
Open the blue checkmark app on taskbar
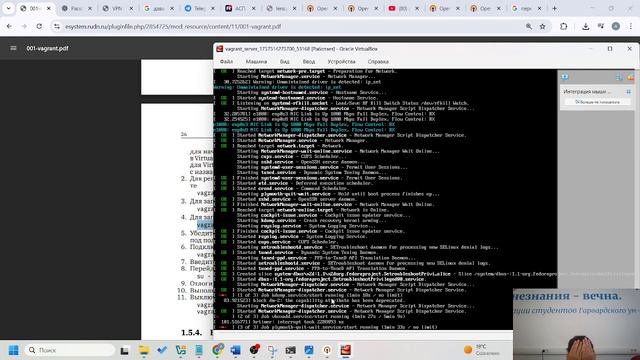pyautogui.click(x=162, y=350)
